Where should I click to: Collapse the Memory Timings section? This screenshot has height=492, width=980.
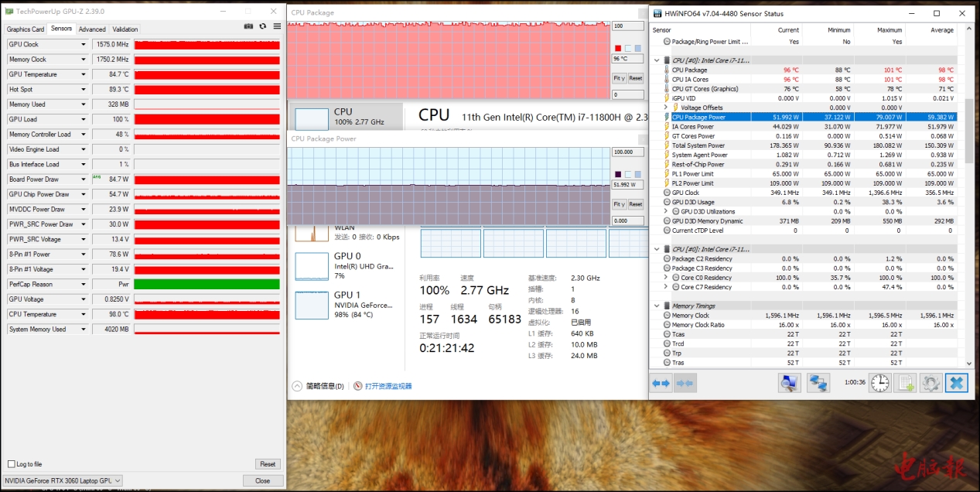(657, 306)
